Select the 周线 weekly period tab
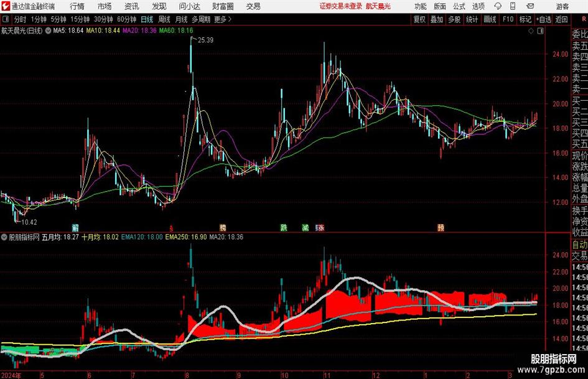The height and width of the screenshot is (379, 588). pyautogui.click(x=164, y=19)
